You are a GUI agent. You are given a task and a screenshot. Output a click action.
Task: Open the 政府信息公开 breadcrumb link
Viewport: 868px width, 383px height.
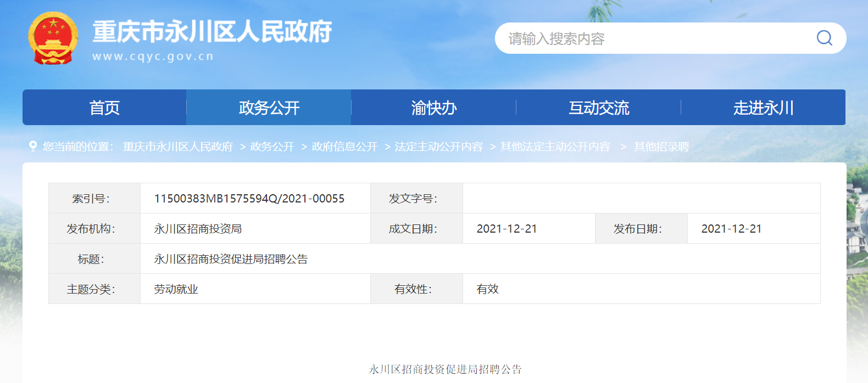(x=344, y=147)
